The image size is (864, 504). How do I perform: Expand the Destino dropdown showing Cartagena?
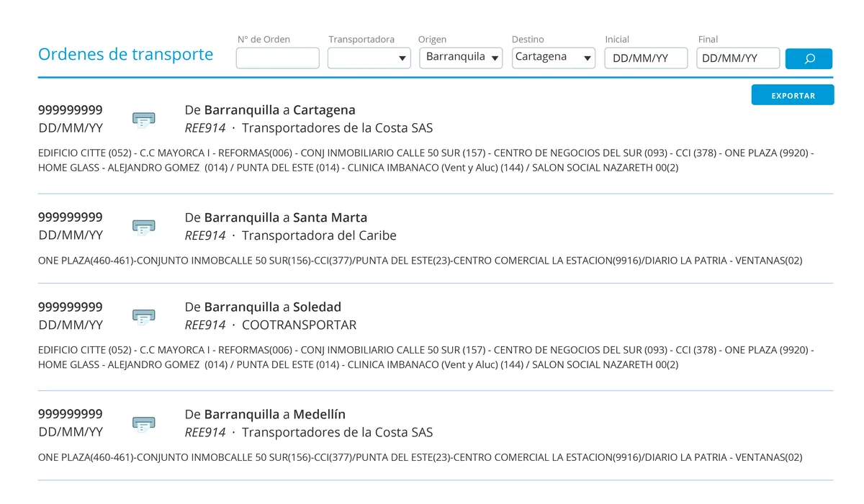click(554, 58)
